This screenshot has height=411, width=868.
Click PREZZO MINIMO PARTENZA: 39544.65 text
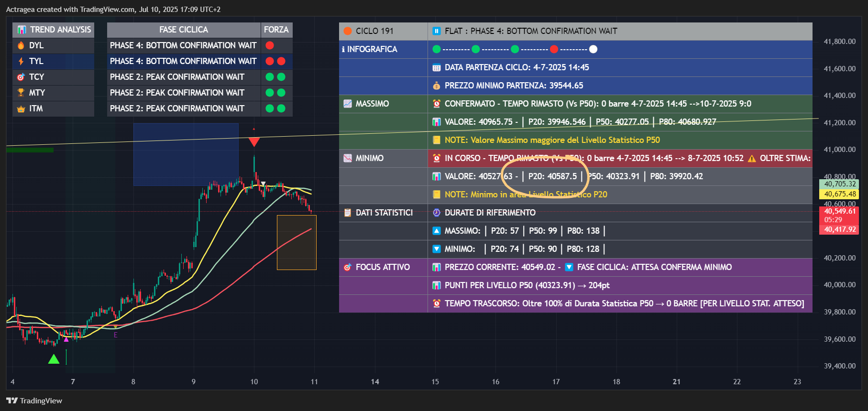tap(514, 86)
